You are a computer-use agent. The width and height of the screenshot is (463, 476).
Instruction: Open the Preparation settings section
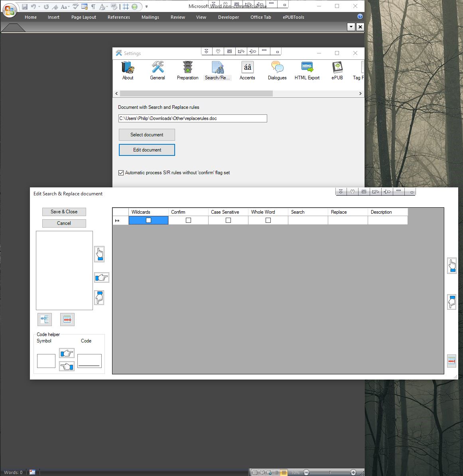[187, 71]
